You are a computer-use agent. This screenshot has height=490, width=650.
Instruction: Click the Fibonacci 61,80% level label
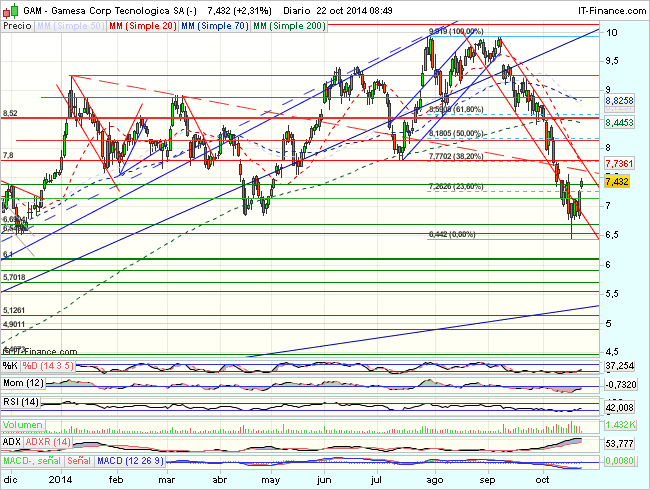pyautogui.click(x=456, y=109)
